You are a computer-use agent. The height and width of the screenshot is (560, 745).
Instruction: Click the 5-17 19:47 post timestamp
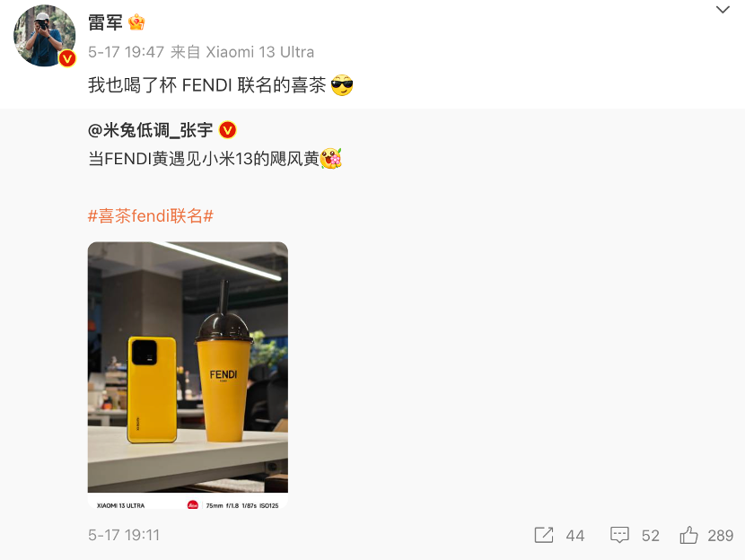(126, 52)
